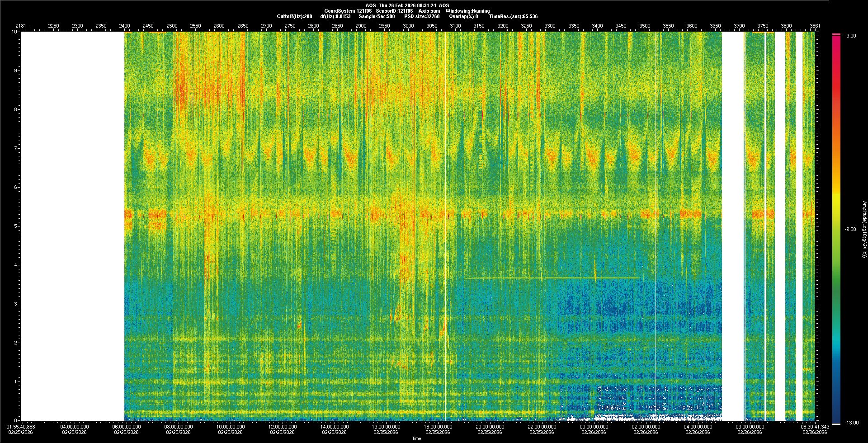Click the TimeRes.(sec):65.536 header text
The width and height of the screenshot is (868, 443).
(x=513, y=16)
